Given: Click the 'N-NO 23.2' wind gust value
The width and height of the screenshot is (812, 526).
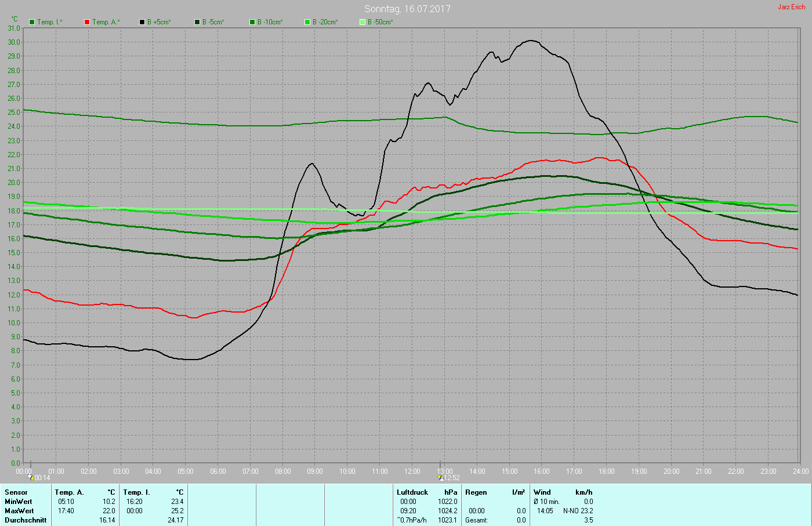Looking at the screenshot, I should coord(578,511).
